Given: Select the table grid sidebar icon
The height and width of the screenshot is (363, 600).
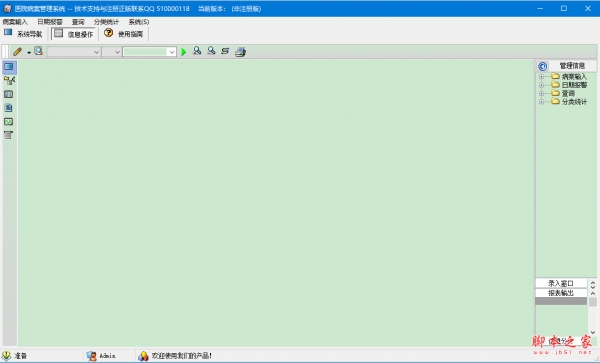Looking at the screenshot, I should tap(8, 94).
